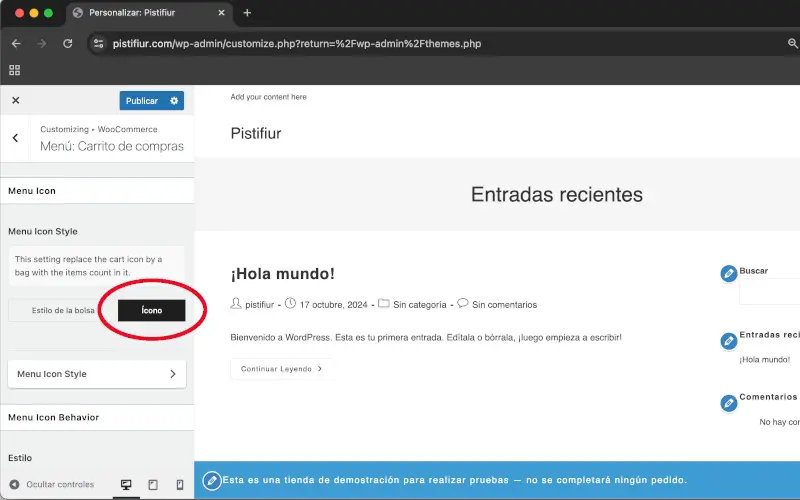Edit the Buscar widget pencil icon
The image size is (800, 500).
tap(729, 273)
